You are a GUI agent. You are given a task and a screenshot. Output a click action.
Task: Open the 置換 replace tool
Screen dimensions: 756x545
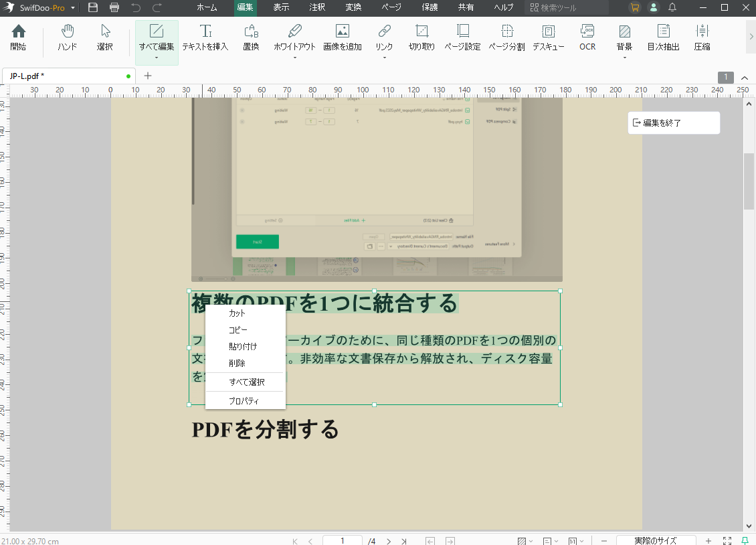(x=251, y=37)
